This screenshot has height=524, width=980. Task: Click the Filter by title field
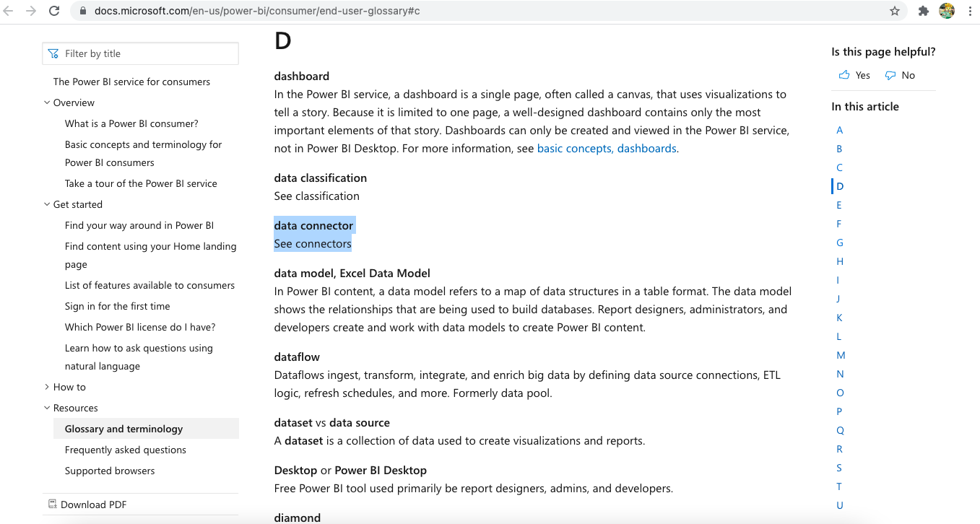148,53
